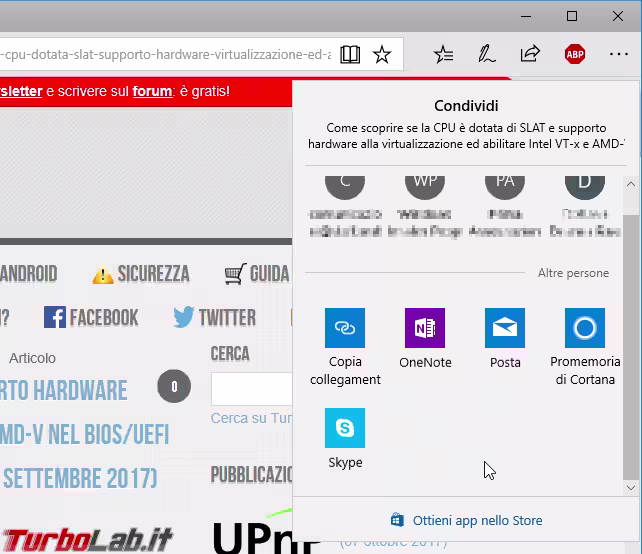This screenshot has height=554, width=642.
Task: Choose Copia collegamento share option
Action: (345, 347)
